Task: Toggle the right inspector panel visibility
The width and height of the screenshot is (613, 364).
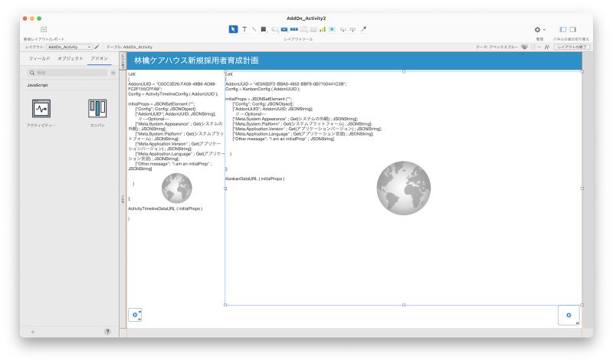Action: coord(572,29)
